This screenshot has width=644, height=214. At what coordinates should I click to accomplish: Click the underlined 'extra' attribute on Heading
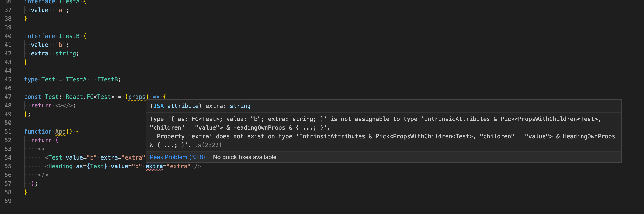coord(154,166)
